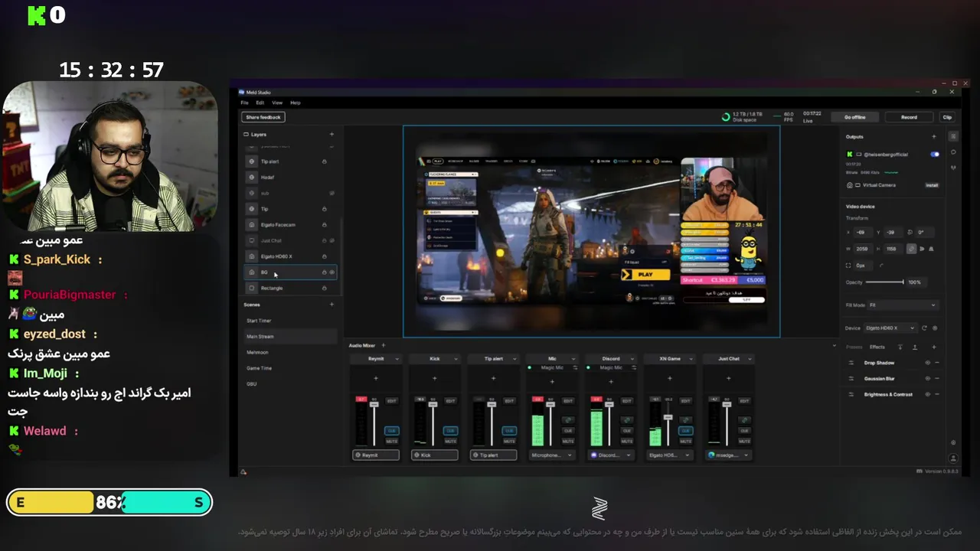This screenshot has width=980, height=551.
Task: Remove the Drop Shadow effect
Action: coord(936,363)
